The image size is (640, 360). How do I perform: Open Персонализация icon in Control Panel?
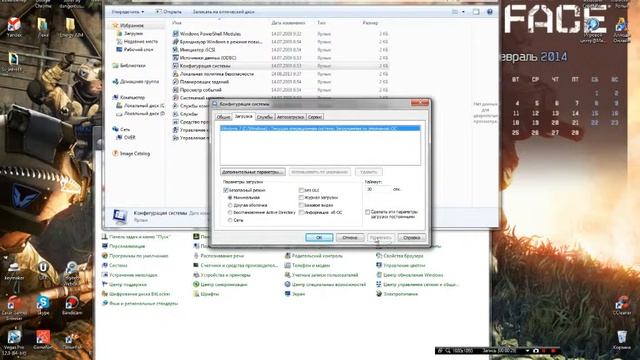point(104,246)
